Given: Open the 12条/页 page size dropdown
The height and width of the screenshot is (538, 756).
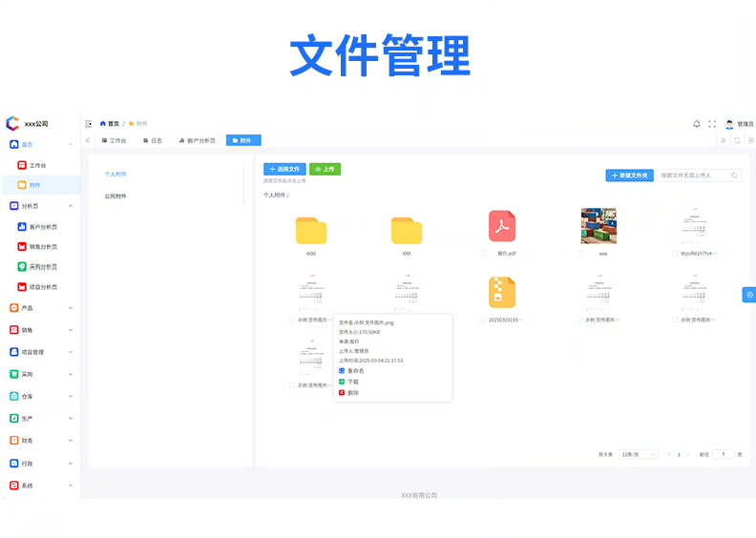Looking at the screenshot, I should point(639,454).
